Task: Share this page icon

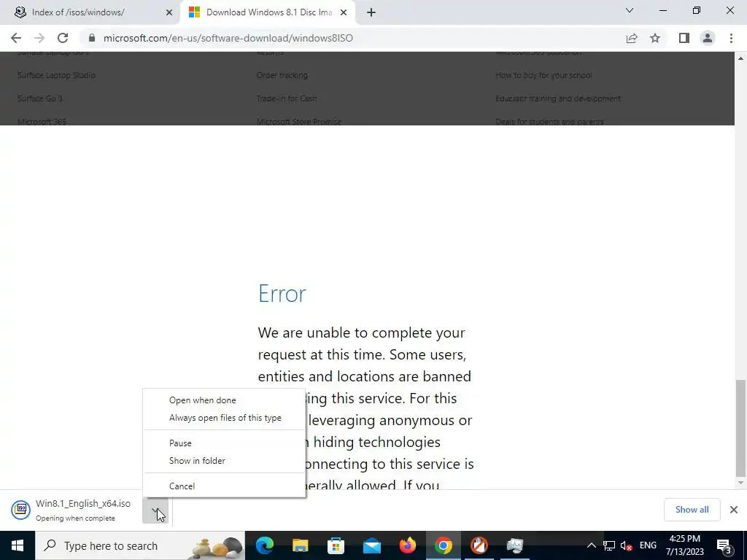Action: [632, 38]
